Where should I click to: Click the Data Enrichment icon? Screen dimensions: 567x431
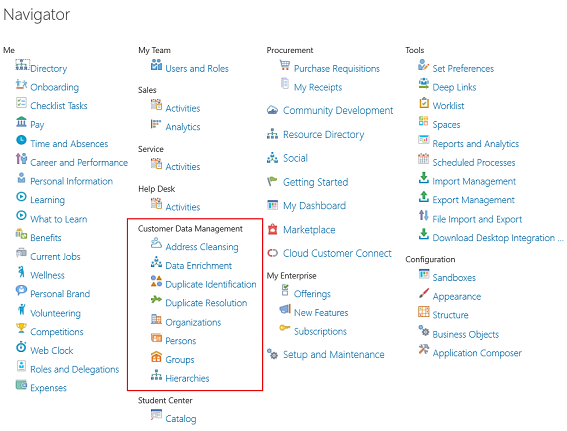(156, 262)
